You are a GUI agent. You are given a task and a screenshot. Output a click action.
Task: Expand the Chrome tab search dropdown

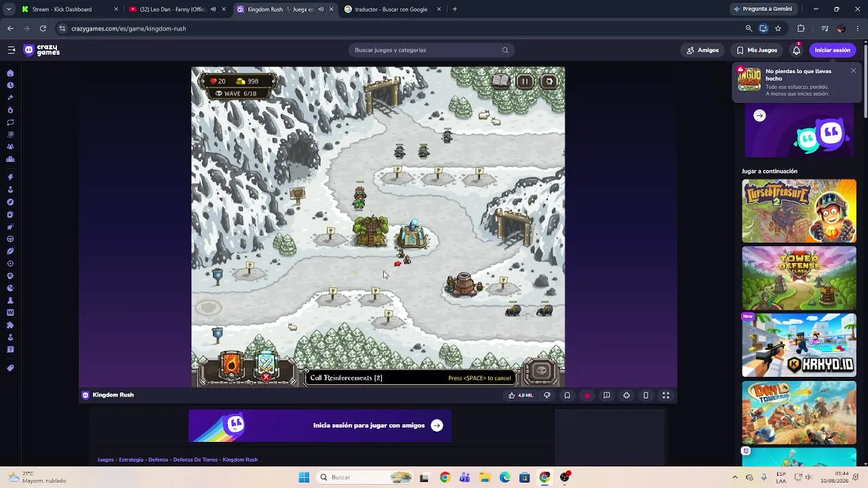[8, 9]
